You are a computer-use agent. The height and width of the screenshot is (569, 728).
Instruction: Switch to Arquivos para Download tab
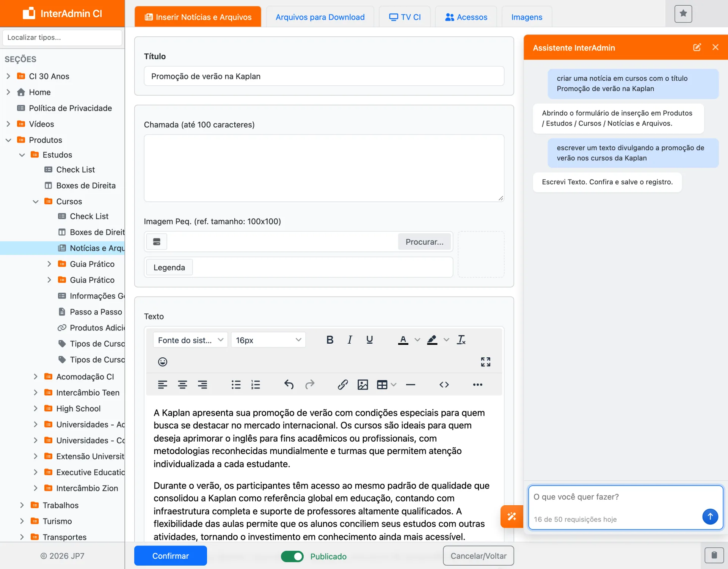320,17
